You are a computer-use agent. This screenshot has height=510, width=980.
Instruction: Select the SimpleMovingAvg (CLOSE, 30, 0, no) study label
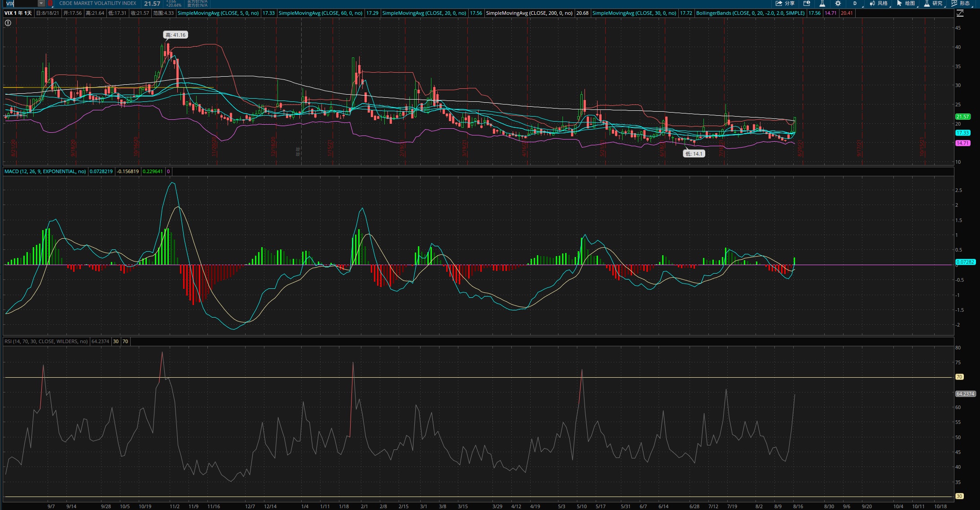[634, 13]
